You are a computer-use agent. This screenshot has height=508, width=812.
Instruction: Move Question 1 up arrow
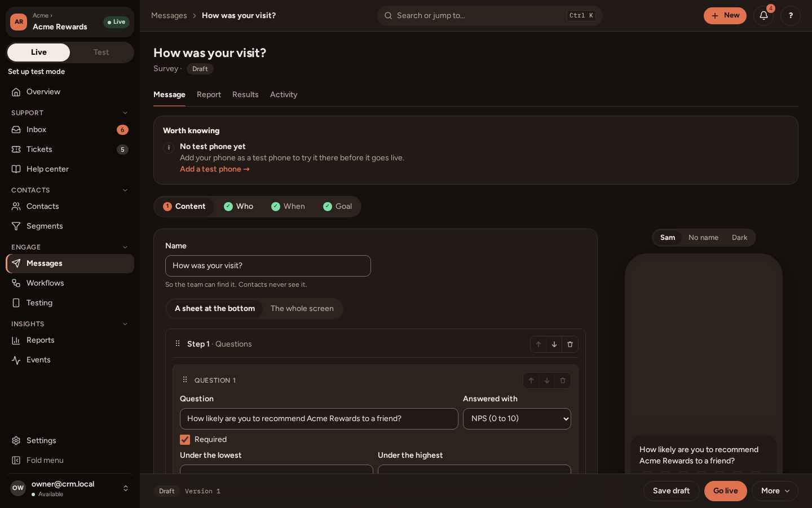531,380
